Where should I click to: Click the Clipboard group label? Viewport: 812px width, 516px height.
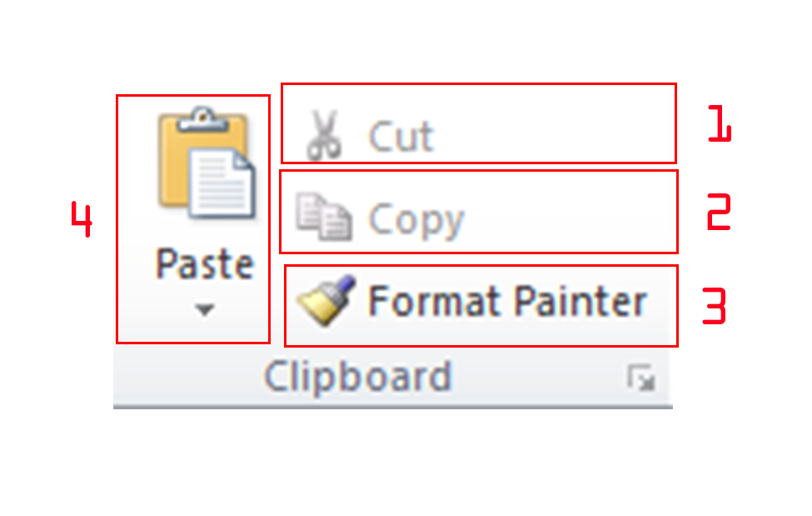click(x=358, y=375)
